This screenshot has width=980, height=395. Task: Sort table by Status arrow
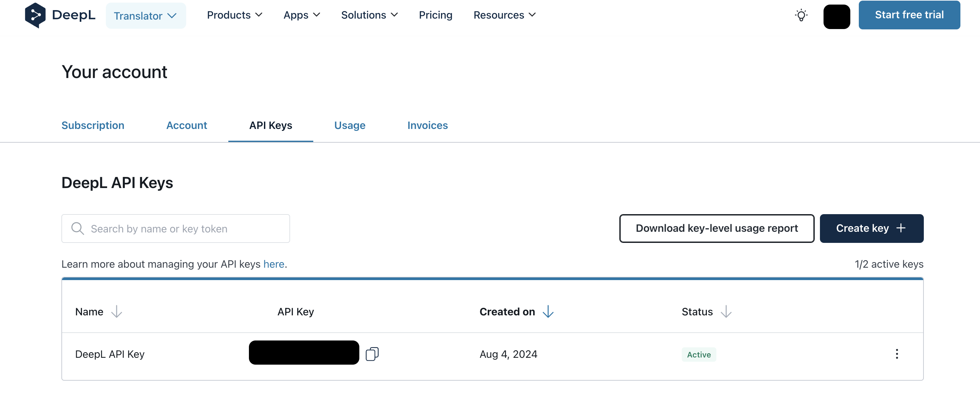(x=726, y=312)
